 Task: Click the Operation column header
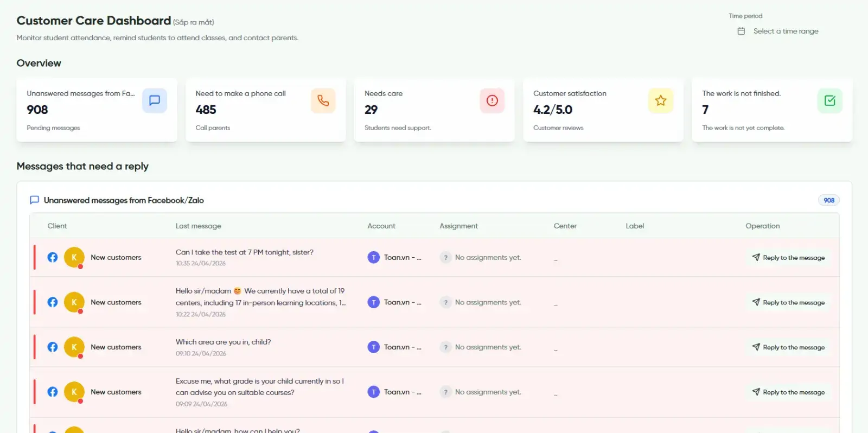763,226
